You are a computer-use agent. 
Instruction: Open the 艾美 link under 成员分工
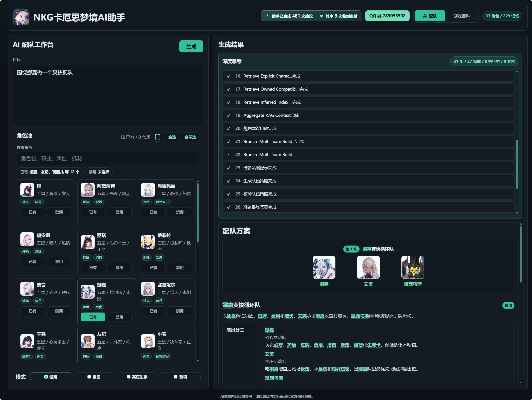[x=269, y=354]
